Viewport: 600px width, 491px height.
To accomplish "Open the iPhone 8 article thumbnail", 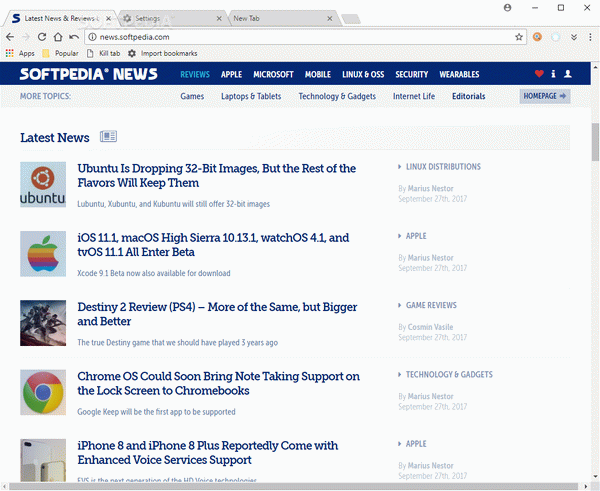I will 43,460.
